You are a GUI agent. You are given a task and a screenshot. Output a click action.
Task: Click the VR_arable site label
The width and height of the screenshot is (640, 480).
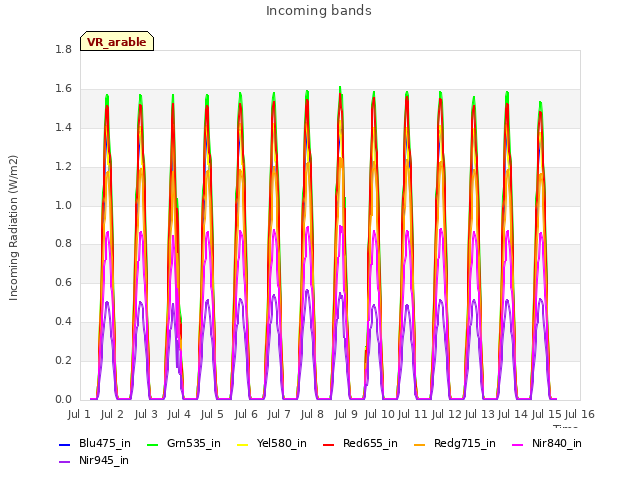point(117,42)
